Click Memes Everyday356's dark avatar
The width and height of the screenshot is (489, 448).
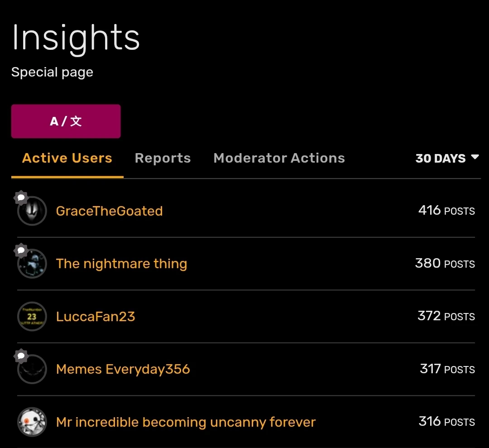coord(32,370)
